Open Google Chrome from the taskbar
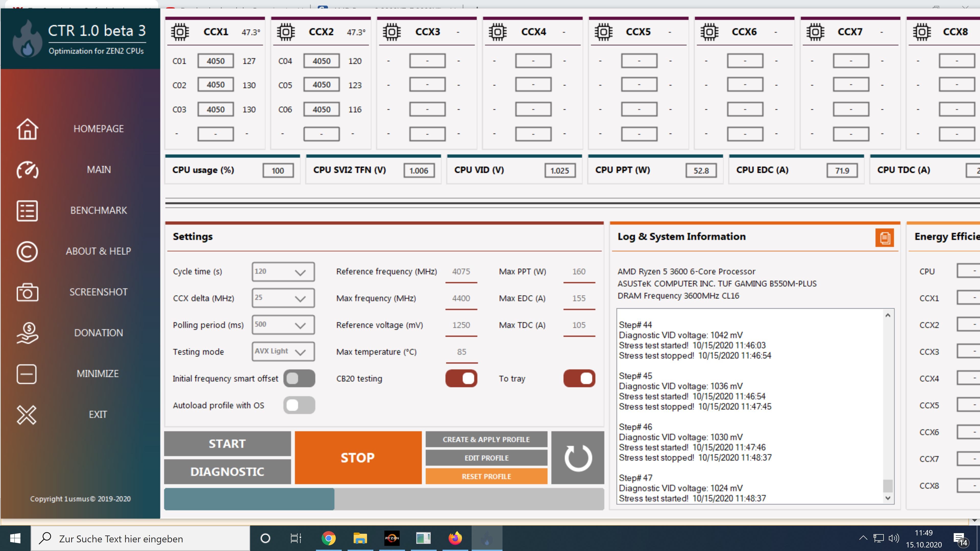Screen dimensions: 980x551 coord(328,538)
